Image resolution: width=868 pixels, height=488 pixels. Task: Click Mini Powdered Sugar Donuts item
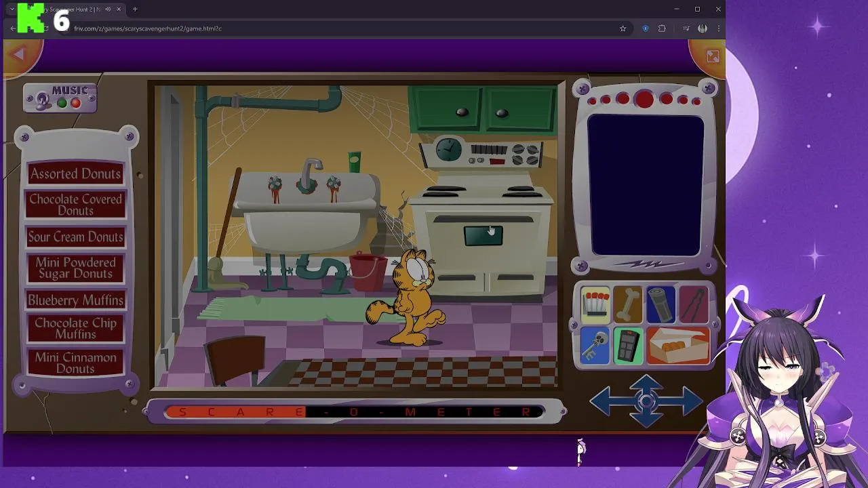point(75,268)
